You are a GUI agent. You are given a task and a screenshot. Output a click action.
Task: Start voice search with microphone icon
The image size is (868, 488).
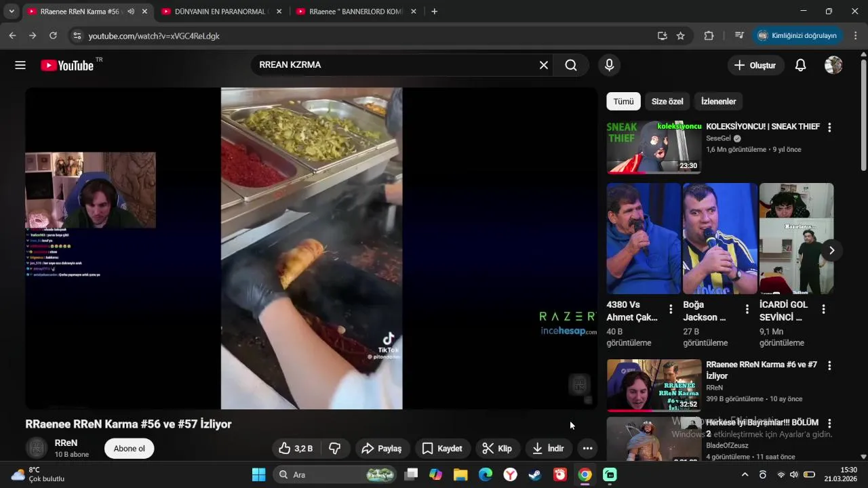click(x=609, y=65)
